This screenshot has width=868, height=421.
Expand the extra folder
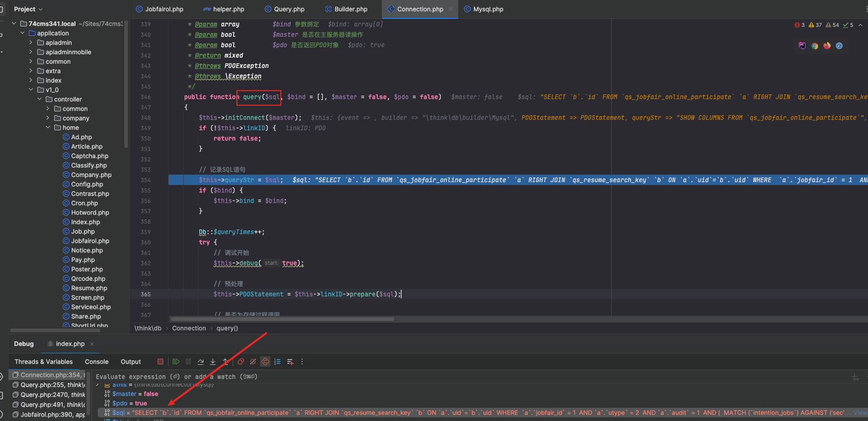(x=31, y=71)
